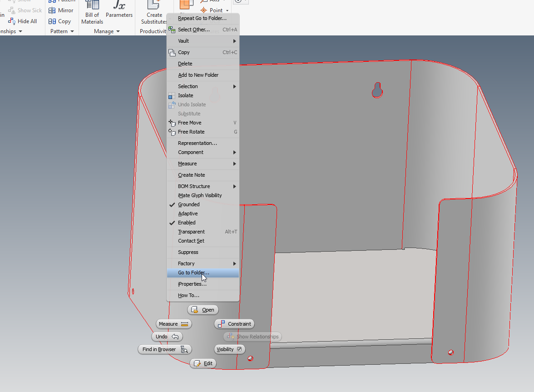Open the Pattern panel dropdown
Image resolution: width=534 pixels, height=392 pixels.
pos(62,31)
